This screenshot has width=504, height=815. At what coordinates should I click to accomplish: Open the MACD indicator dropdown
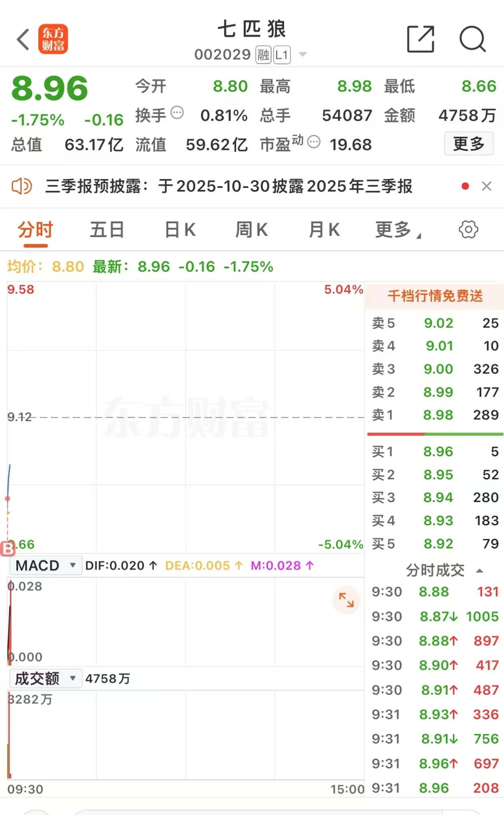pos(45,565)
